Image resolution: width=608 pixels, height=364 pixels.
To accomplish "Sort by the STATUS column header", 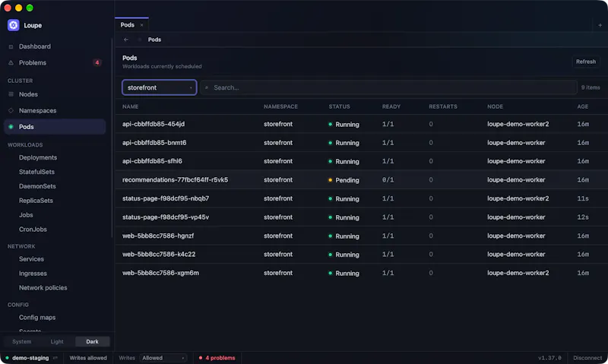I will coord(339,106).
